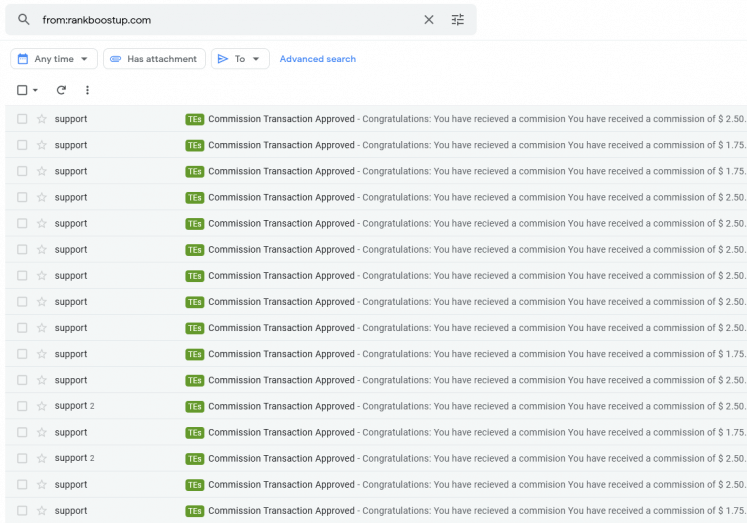The height and width of the screenshot is (523, 747).
Task: Click into the from:rankboostup.com search field
Action: tap(229, 20)
